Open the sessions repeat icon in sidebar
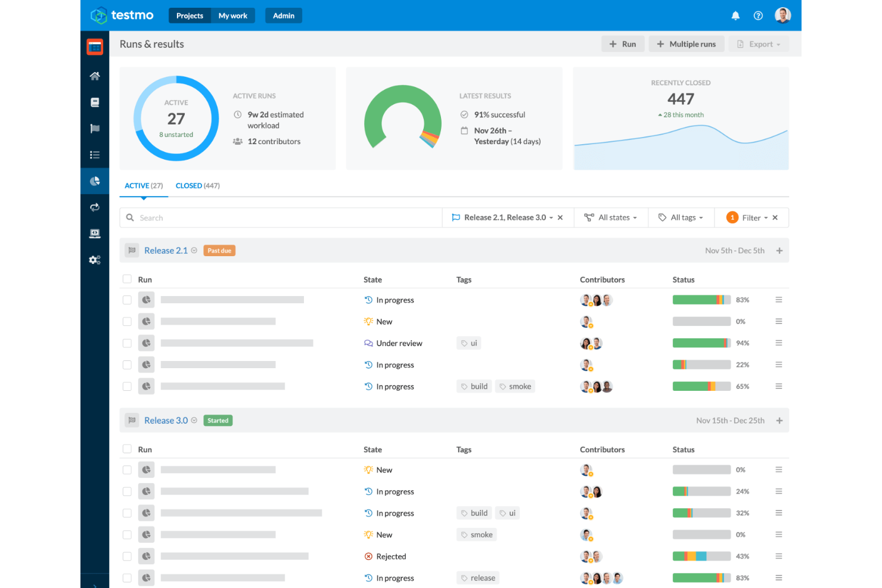The width and height of the screenshot is (882, 588). (x=95, y=207)
